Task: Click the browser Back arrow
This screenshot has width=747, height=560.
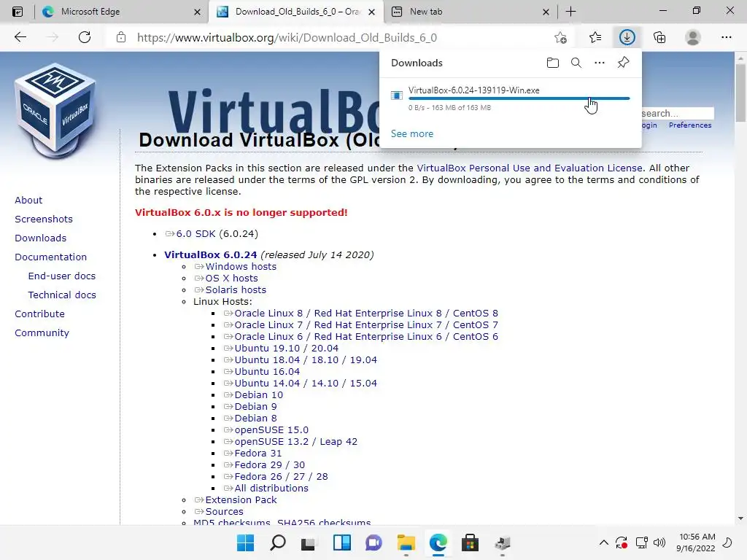Action: coord(20,37)
